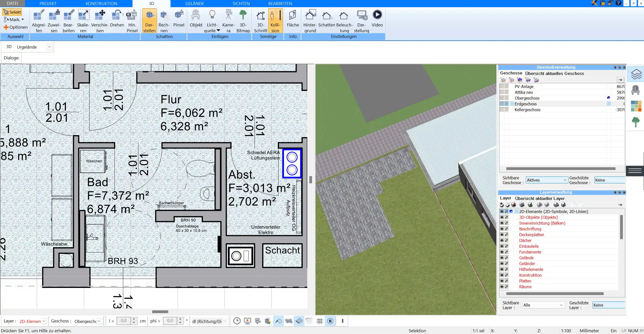This screenshot has height=334, width=644.
Task: Toggle the north arrow N icon
Action: 330,321
